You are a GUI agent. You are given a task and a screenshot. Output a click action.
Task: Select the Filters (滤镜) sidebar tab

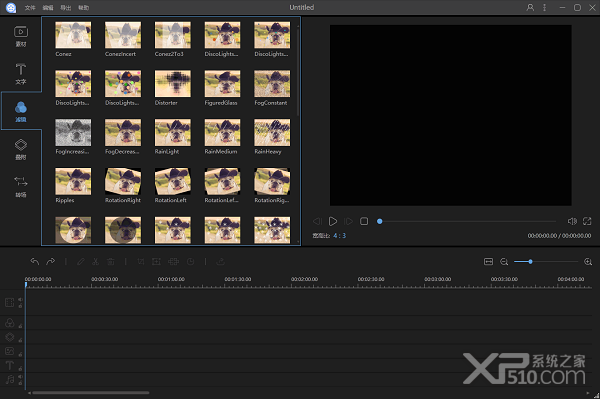click(x=21, y=111)
